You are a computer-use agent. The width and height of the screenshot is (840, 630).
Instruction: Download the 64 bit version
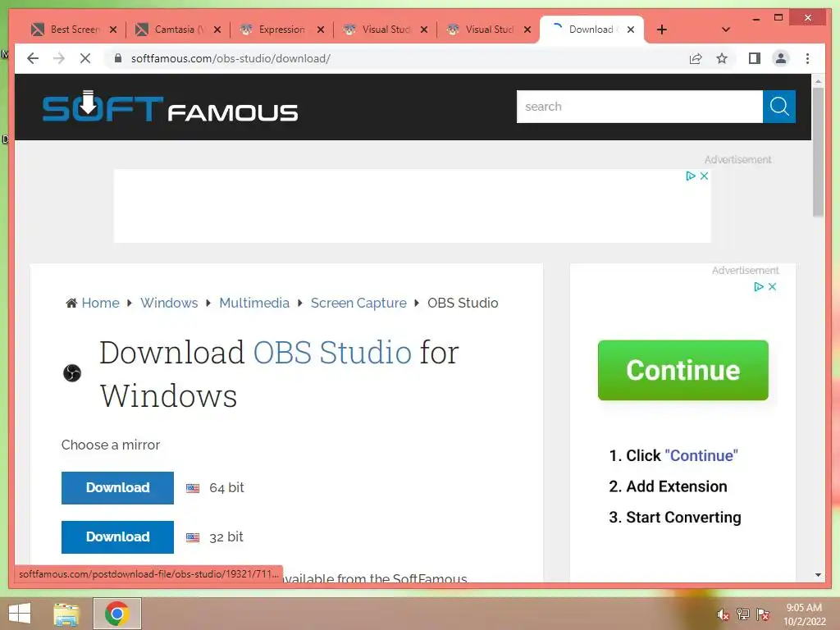pos(117,488)
